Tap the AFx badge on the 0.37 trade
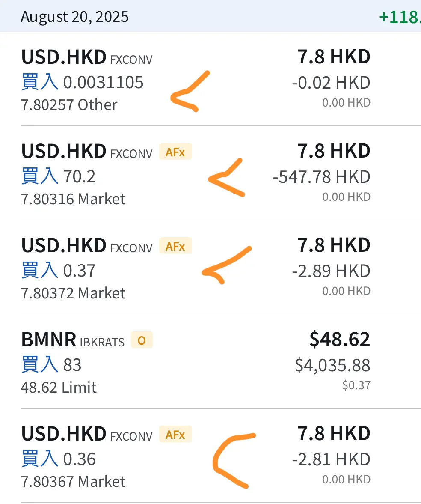The height and width of the screenshot is (504, 421). click(x=175, y=246)
